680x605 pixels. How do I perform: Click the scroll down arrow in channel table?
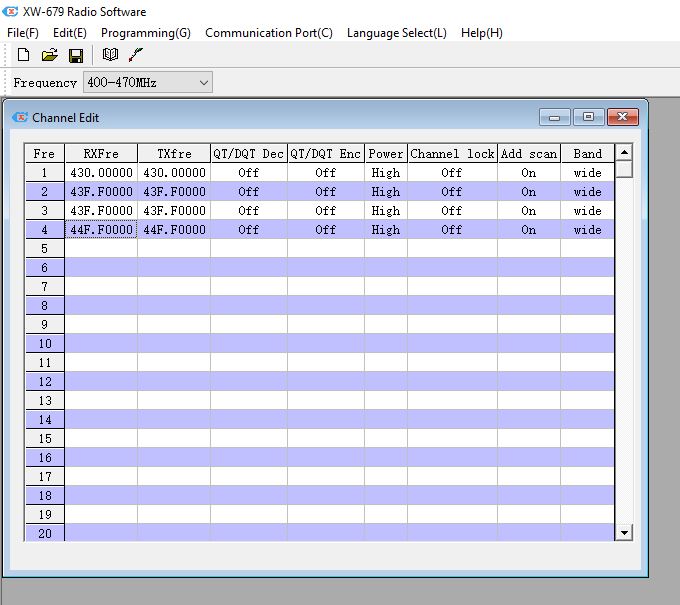(x=624, y=533)
